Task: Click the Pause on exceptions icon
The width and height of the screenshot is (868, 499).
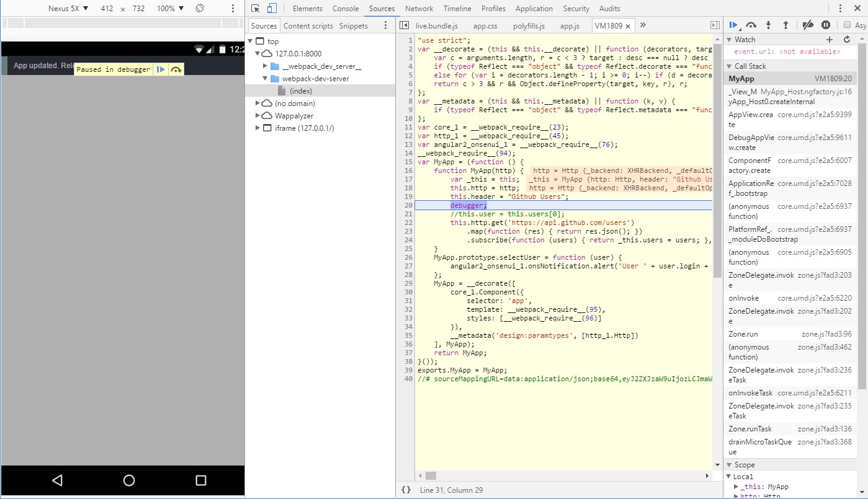Action: pos(826,25)
